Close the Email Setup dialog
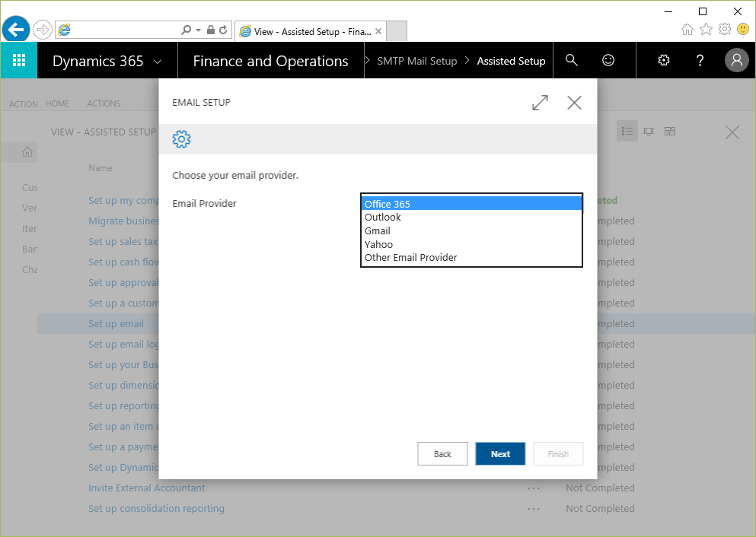Viewport: 756px width, 537px height. tap(574, 102)
